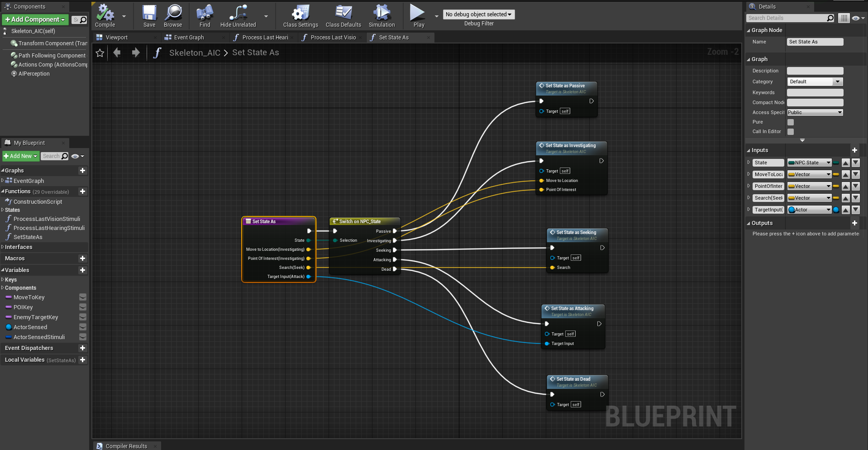868x450 pixels.
Task: Add a new input parameter with plus icon
Action: 854,150
